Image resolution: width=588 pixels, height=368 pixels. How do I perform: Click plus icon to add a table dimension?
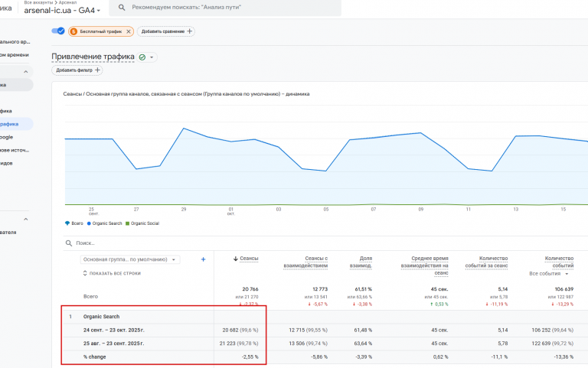tap(203, 259)
